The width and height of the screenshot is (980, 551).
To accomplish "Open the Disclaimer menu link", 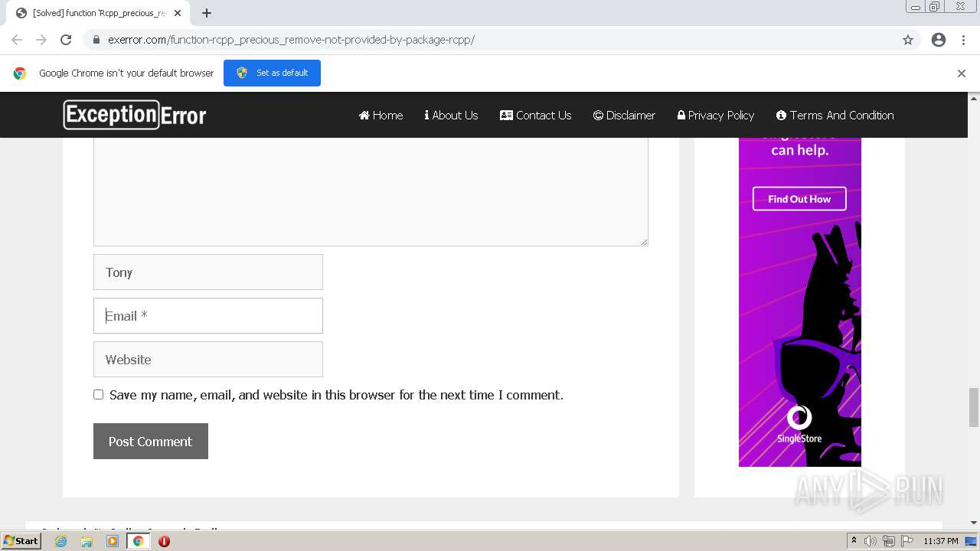I will point(624,115).
